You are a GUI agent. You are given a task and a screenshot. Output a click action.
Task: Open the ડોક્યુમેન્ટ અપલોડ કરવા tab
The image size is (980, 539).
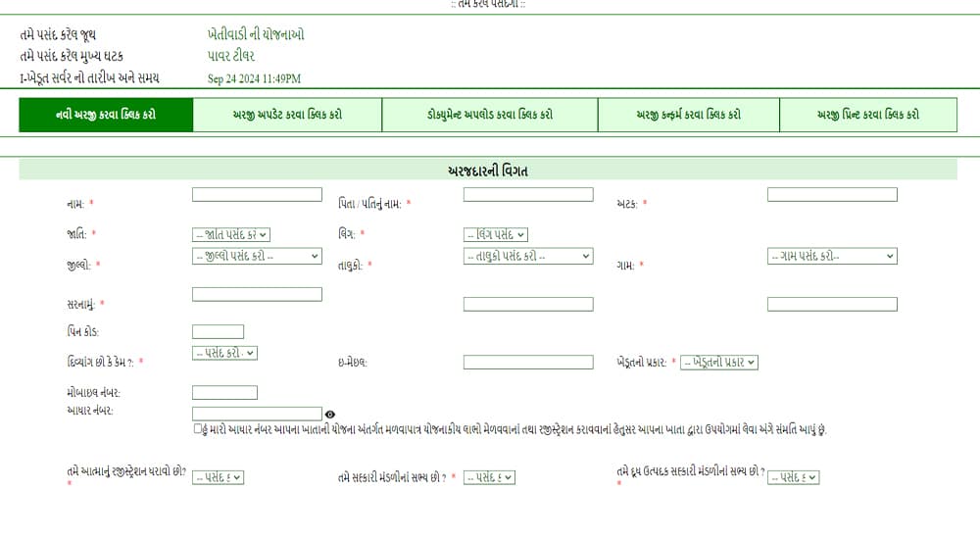(489, 115)
